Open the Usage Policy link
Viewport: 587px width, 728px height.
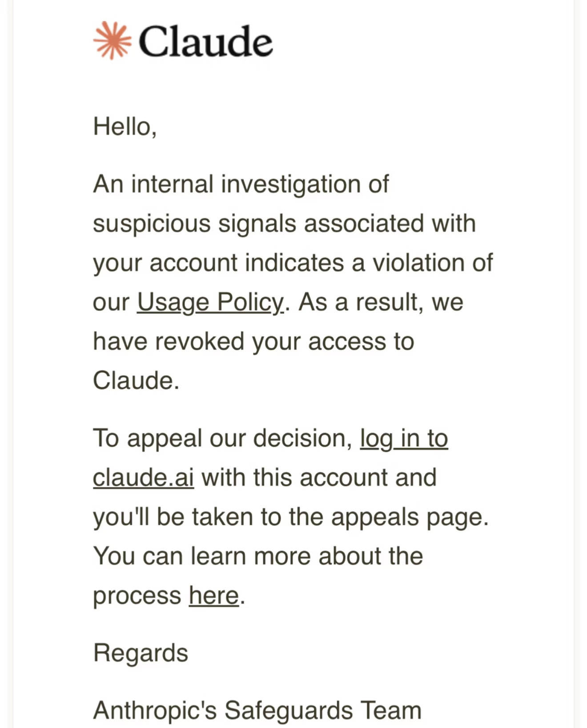point(210,303)
